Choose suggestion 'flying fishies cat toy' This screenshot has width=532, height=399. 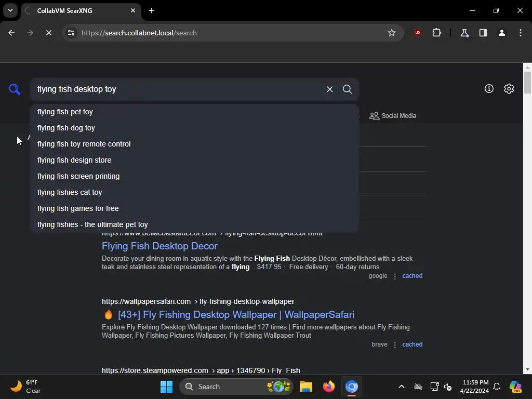(195, 192)
